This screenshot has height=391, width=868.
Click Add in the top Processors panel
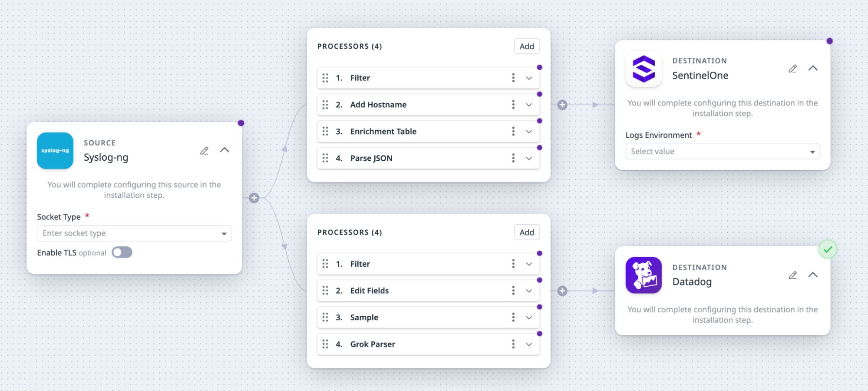pos(526,46)
